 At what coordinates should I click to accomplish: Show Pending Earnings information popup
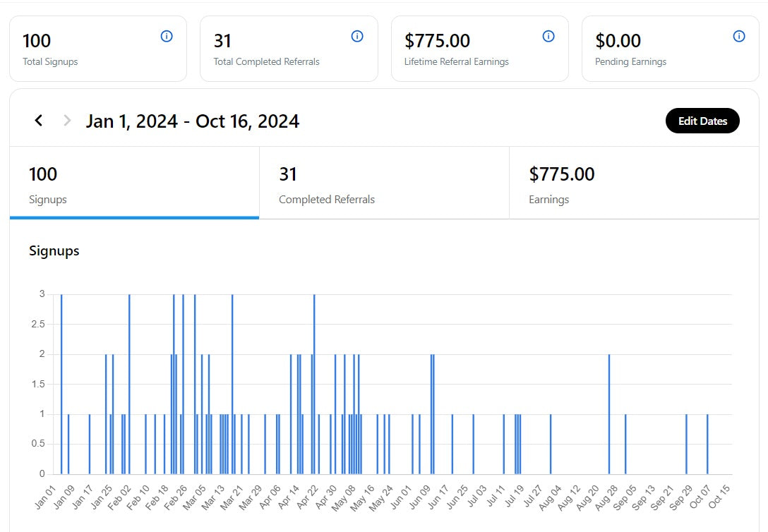(739, 36)
